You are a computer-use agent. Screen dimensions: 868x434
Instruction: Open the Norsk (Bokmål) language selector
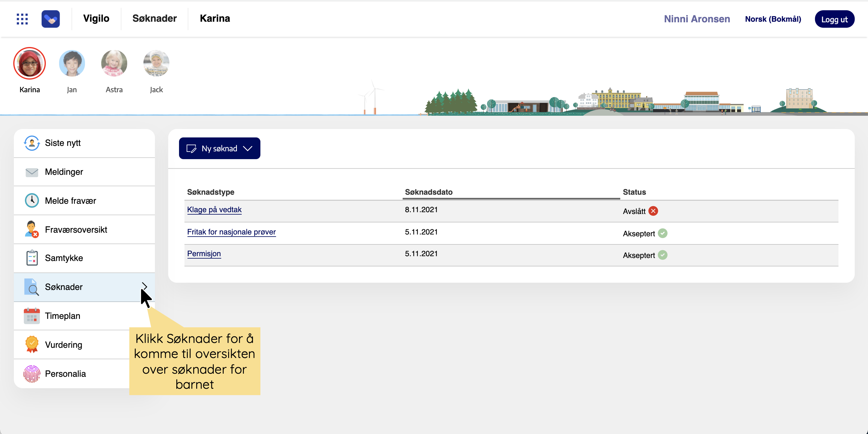click(x=773, y=19)
